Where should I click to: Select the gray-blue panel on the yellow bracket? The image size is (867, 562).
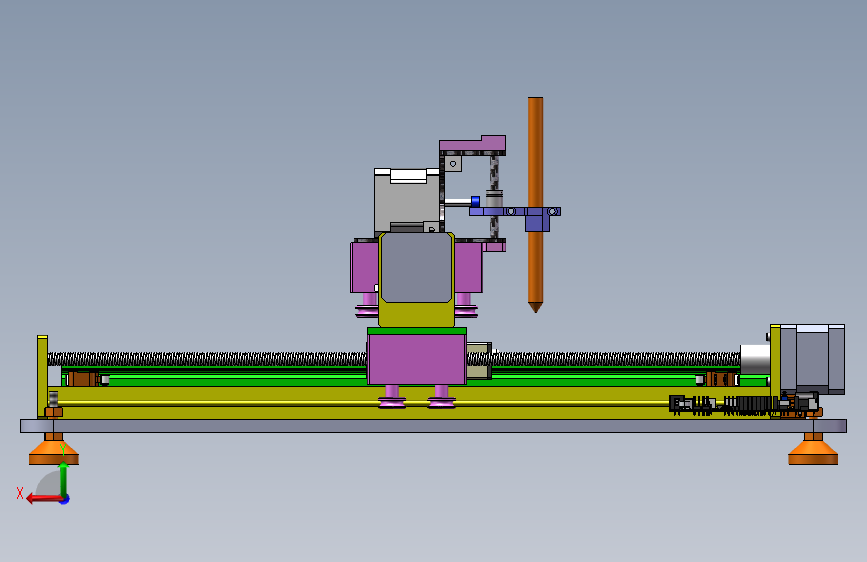[416, 267]
